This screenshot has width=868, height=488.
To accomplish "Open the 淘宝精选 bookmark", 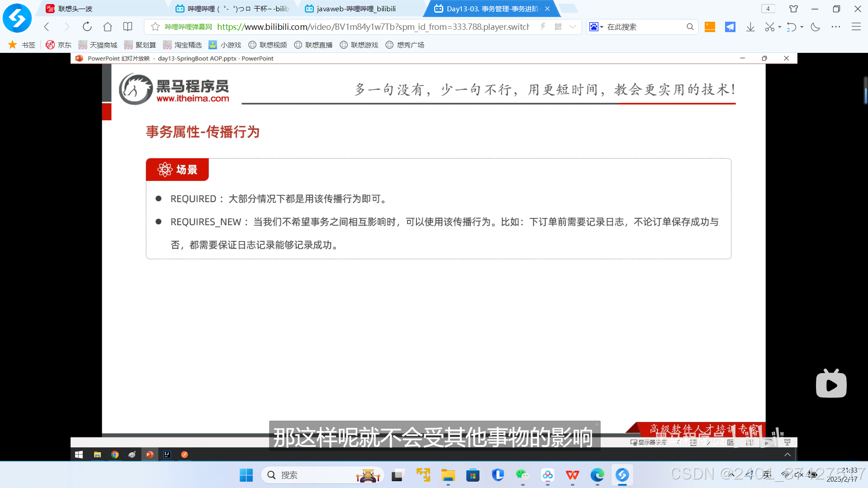I will tap(182, 45).
